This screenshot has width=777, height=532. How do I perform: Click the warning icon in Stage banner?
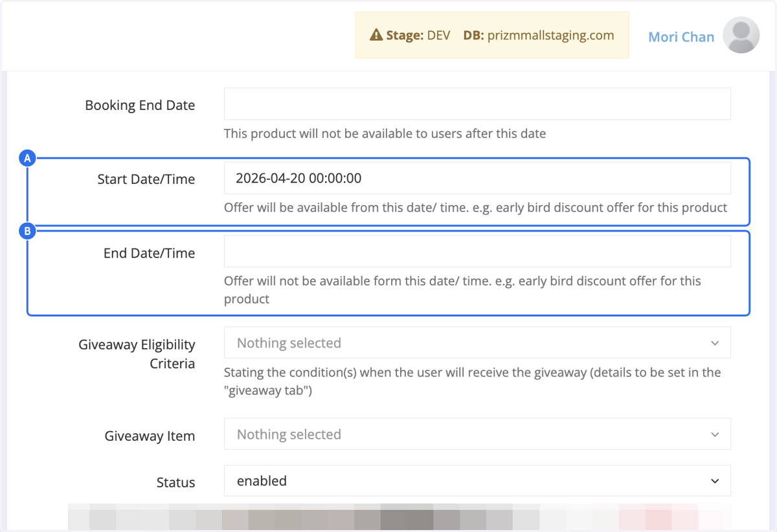376,36
